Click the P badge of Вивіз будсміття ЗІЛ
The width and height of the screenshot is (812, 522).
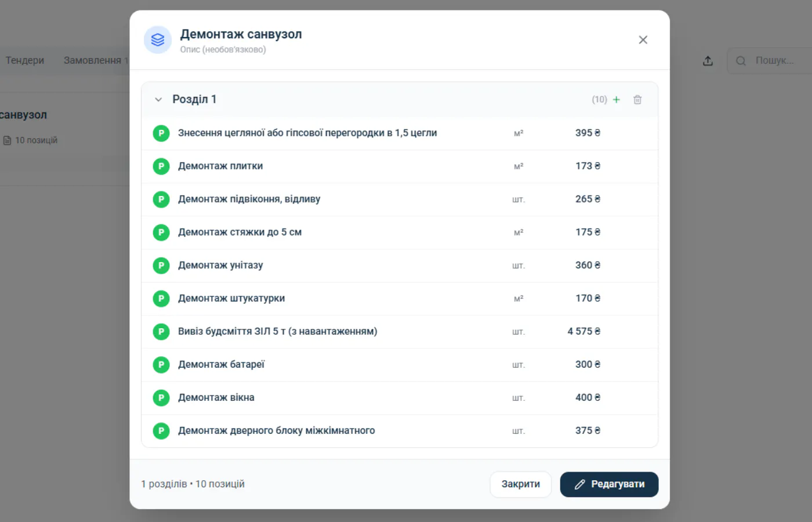pyautogui.click(x=161, y=332)
